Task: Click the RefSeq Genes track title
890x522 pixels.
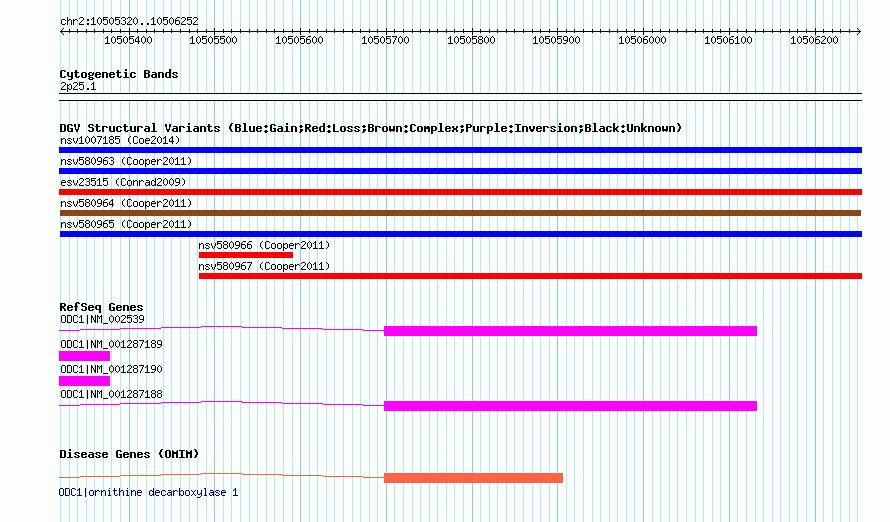Action: [101, 307]
